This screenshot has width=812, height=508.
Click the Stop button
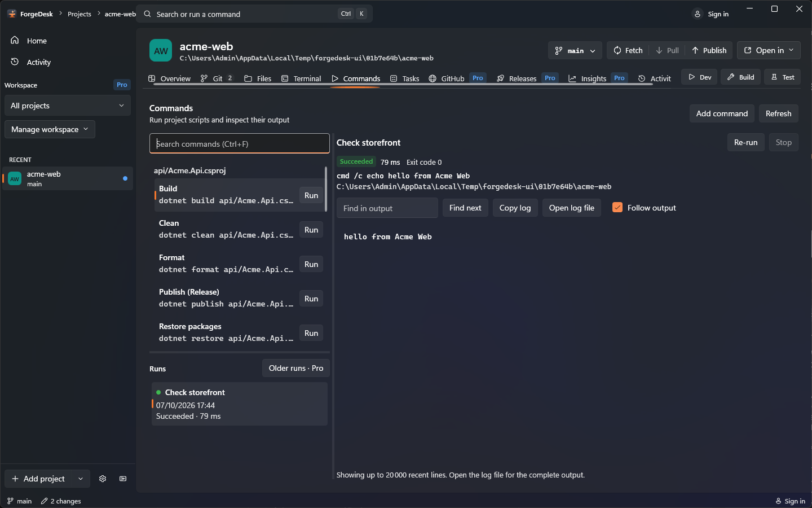[783, 142]
